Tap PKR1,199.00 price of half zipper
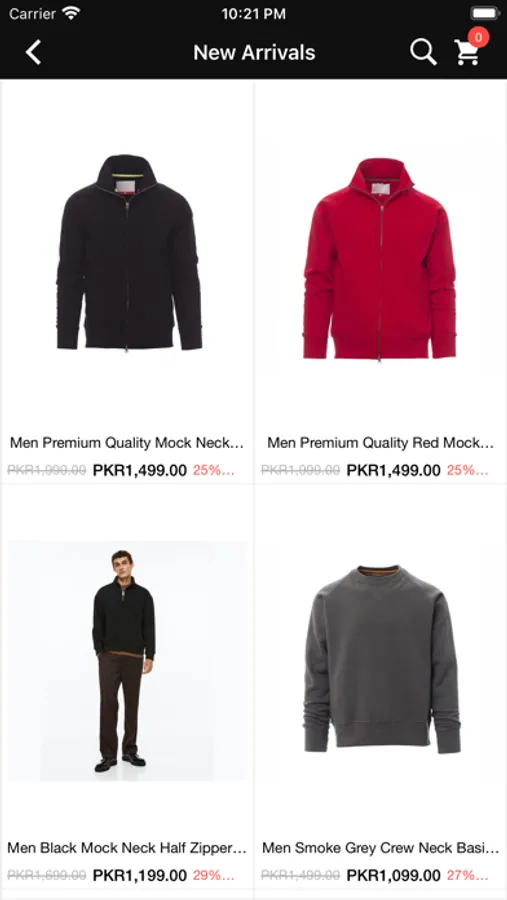The width and height of the screenshot is (507, 900). point(140,876)
